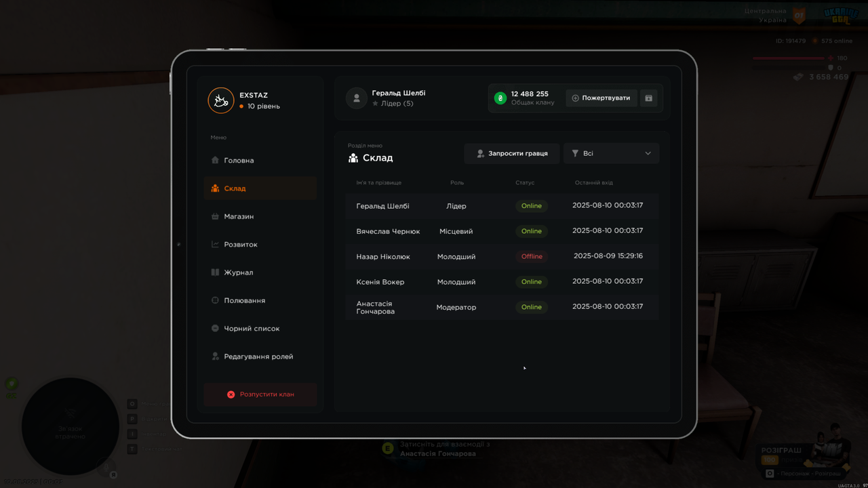This screenshot has height=488, width=868.
Task: Open the clan safe icon button
Action: tap(648, 98)
